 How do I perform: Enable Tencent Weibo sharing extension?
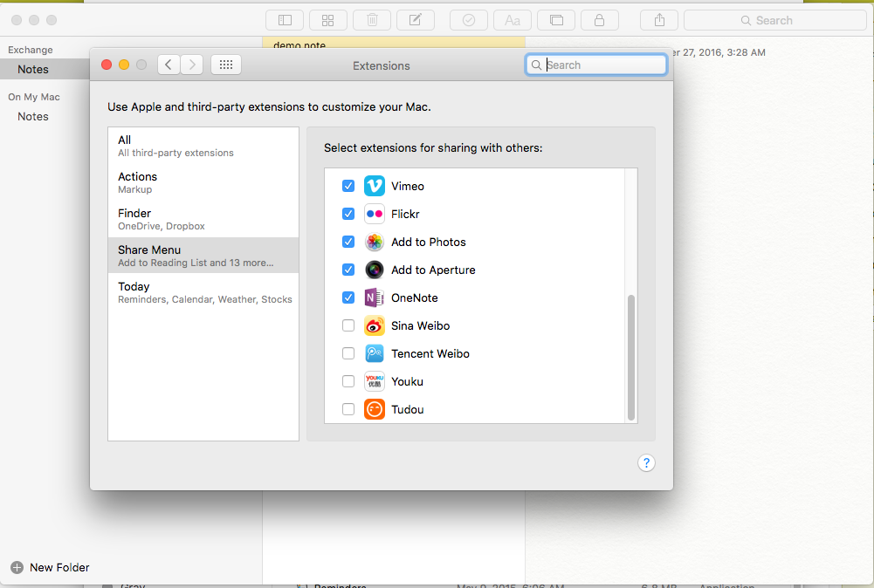point(348,353)
